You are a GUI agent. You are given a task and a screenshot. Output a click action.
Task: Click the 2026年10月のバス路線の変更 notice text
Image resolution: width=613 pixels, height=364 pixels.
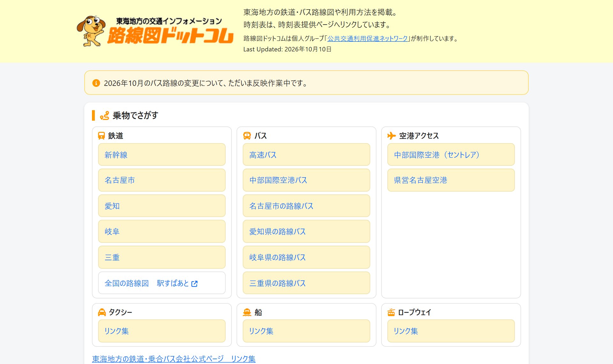[x=206, y=83]
